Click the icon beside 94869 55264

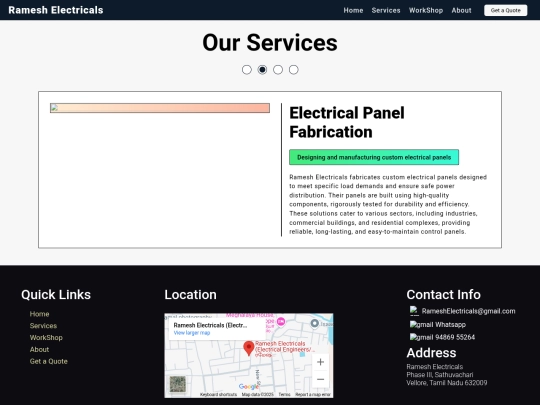421,337
